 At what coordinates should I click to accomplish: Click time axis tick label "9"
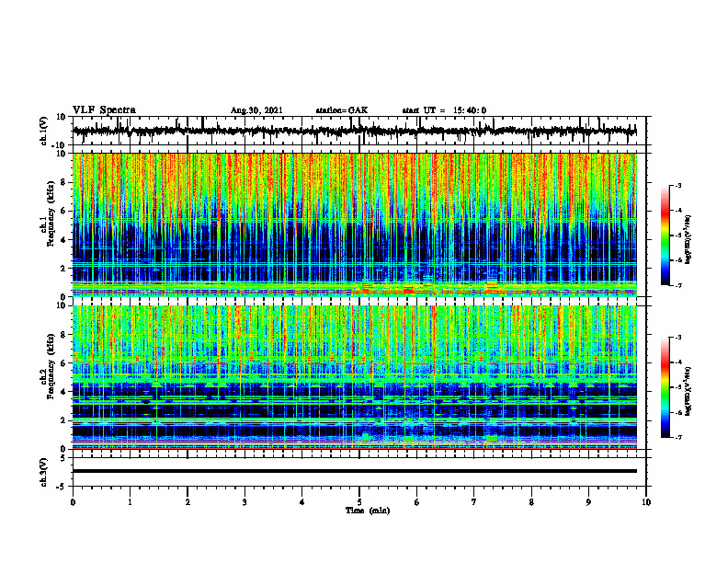click(x=588, y=502)
